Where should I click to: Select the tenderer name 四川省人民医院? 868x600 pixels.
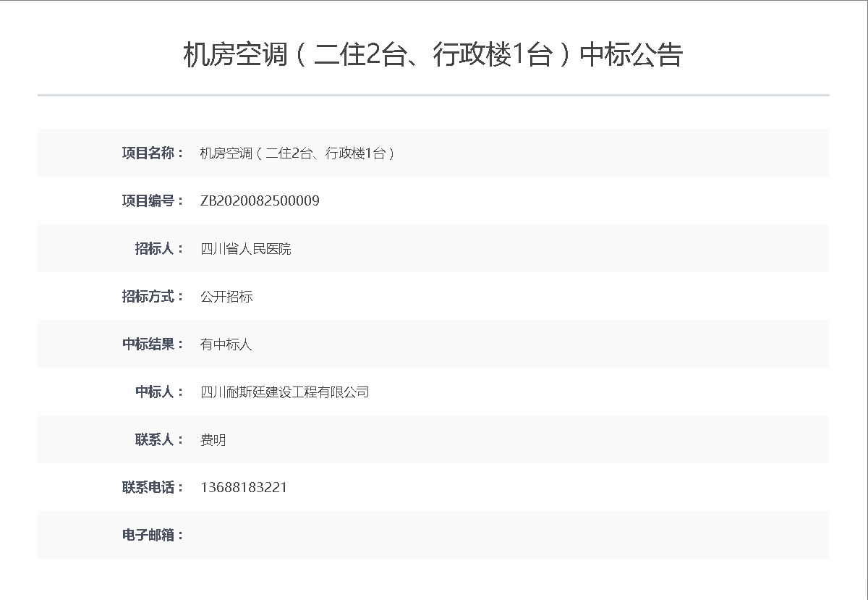[245, 248]
